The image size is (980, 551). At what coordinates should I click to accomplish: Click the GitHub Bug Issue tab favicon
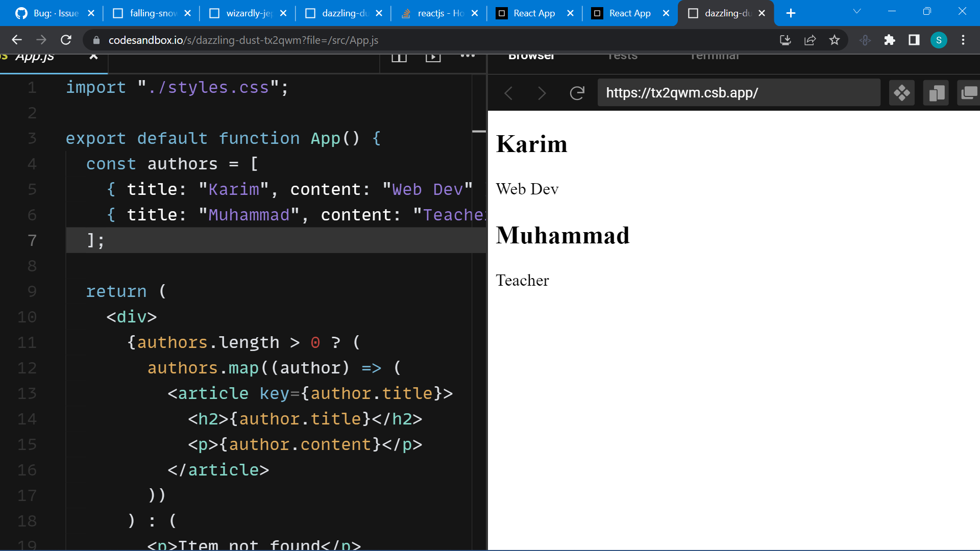pyautogui.click(x=21, y=13)
